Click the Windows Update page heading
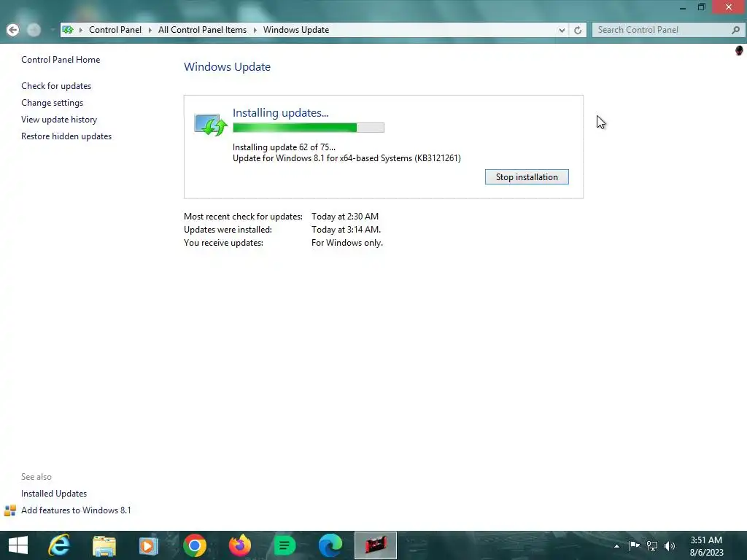This screenshot has width=747, height=560. pyautogui.click(x=228, y=66)
